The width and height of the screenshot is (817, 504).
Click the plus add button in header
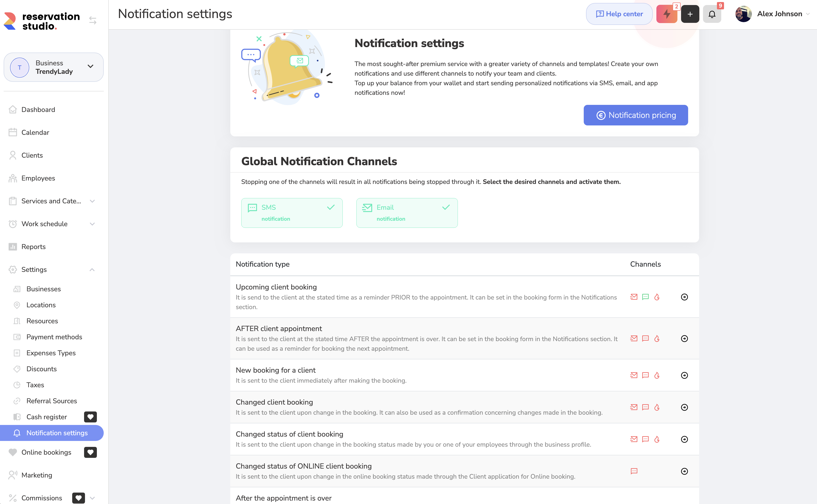[690, 14]
